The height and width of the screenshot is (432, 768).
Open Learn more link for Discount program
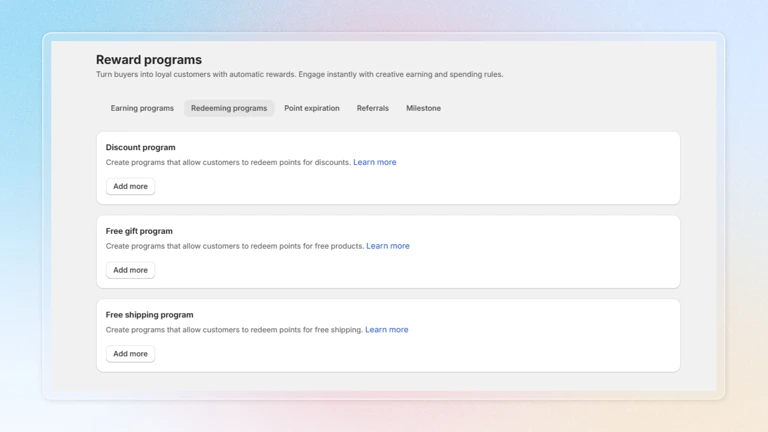pyautogui.click(x=374, y=162)
